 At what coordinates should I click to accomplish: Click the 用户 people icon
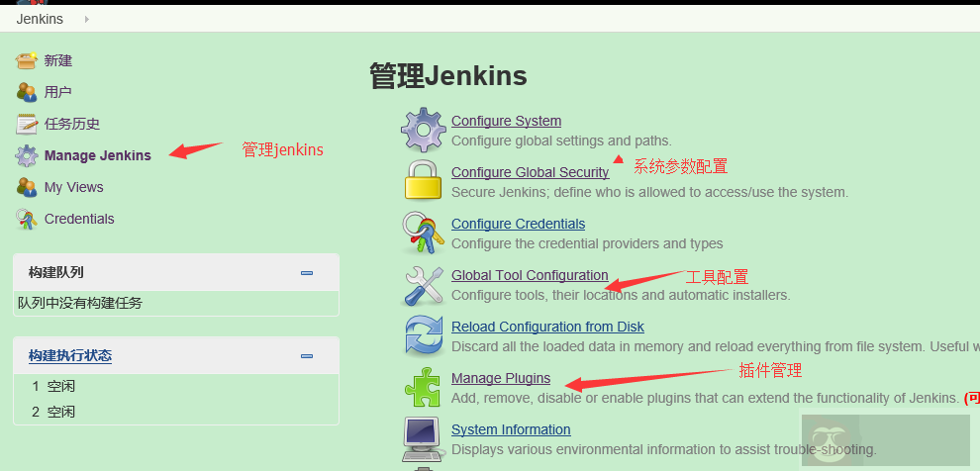pos(27,92)
